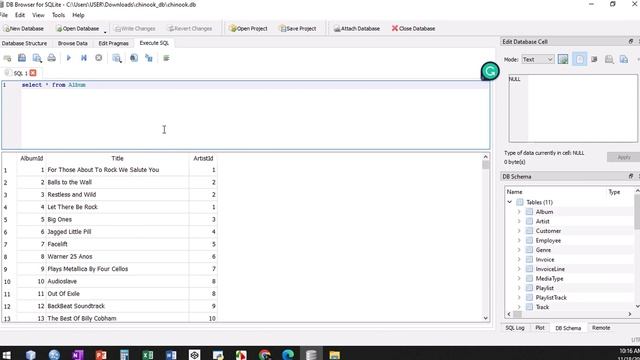Click the find in editor icon

[x=134, y=58]
